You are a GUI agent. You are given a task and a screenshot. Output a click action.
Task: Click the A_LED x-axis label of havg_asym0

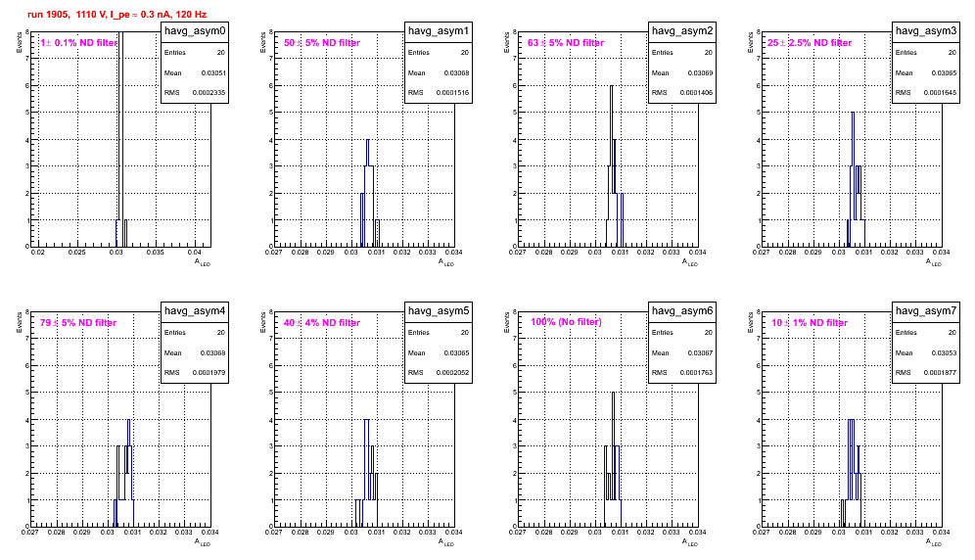click(x=203, y=262)
